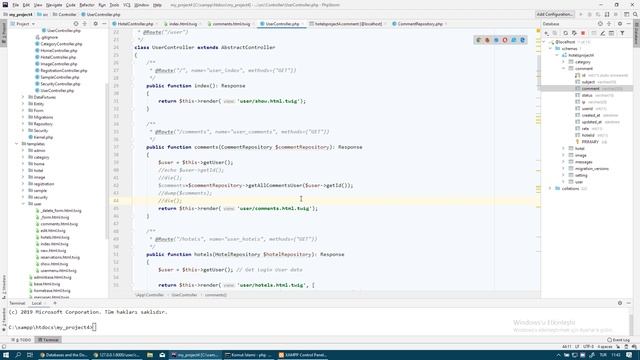Open File Explorer from the taskbar
The height and width of the screenshot is (360, 640).
tap(150, 355)
